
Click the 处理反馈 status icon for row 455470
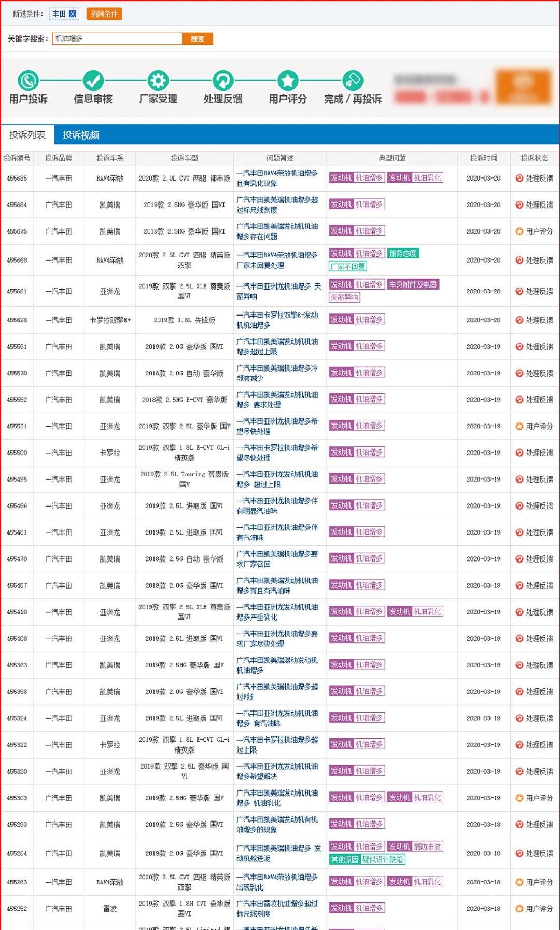click(519, 559)
